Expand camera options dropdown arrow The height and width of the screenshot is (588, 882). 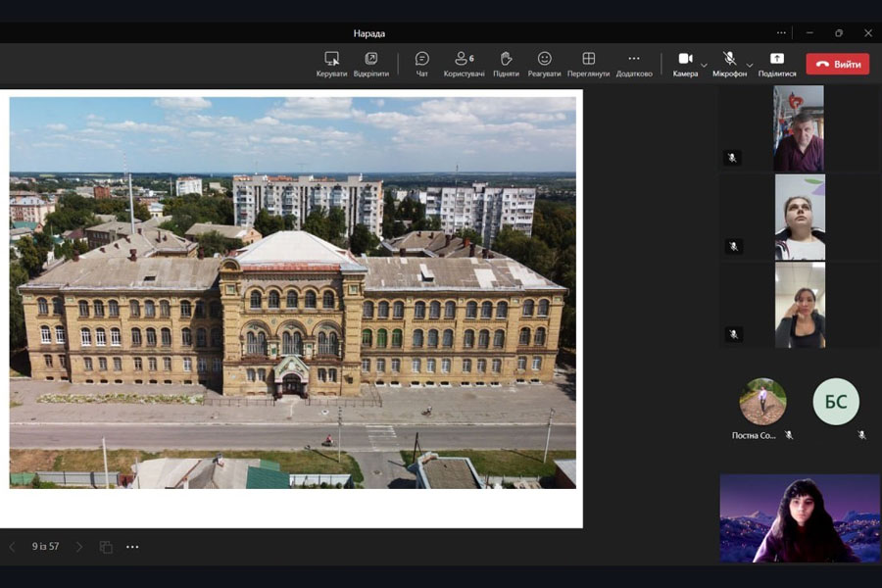[x=704, y=66]
